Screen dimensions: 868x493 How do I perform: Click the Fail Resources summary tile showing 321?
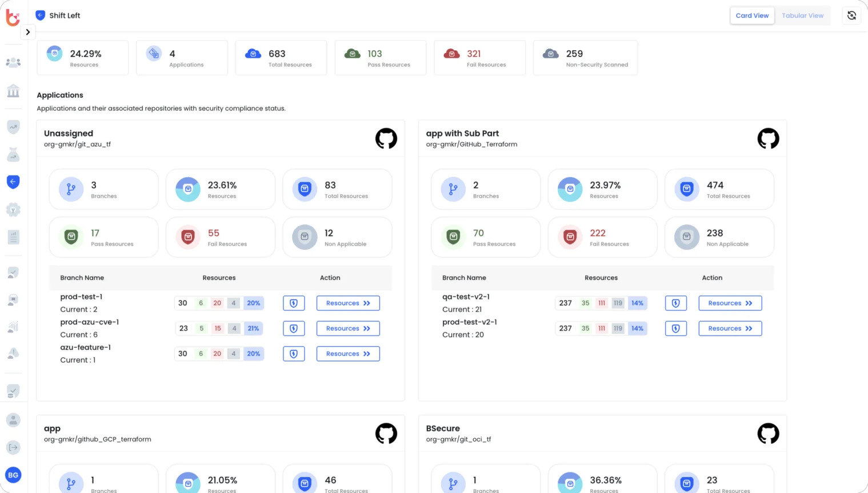pos(479,57)
